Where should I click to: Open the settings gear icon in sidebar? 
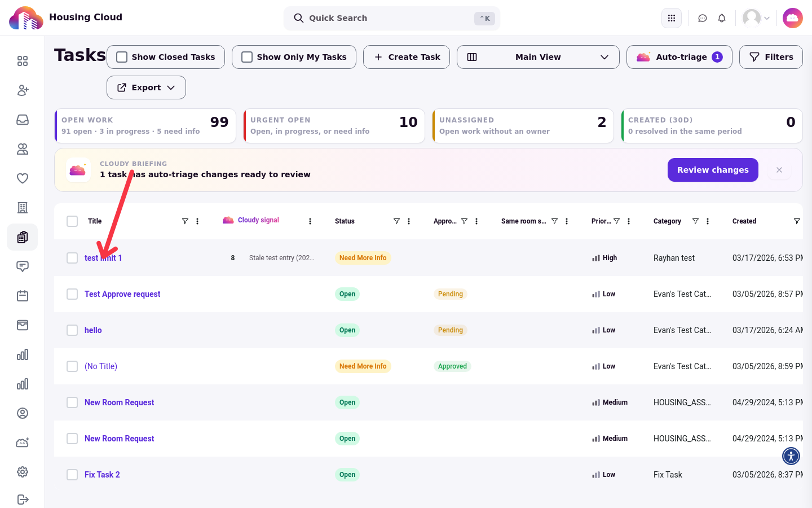coord(23,472)
